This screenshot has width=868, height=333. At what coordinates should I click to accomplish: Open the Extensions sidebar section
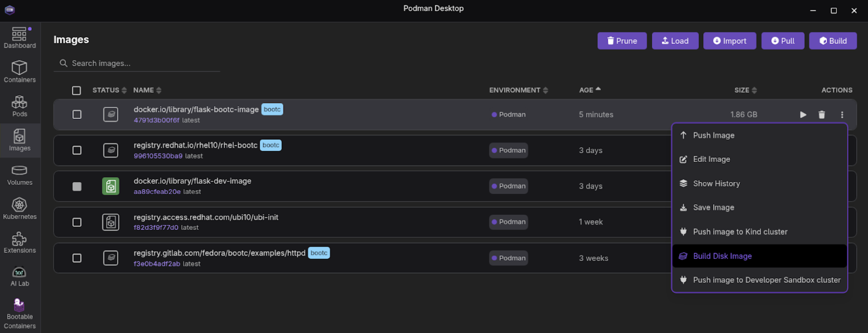point(20,243)
